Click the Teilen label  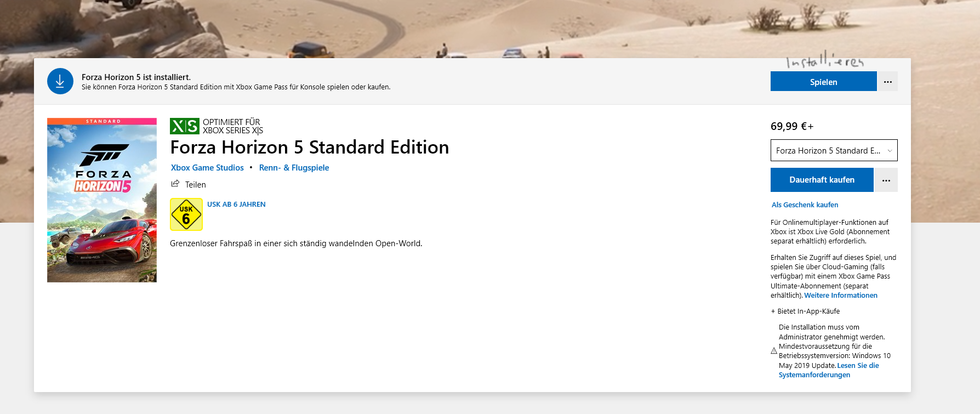[196, 185]
